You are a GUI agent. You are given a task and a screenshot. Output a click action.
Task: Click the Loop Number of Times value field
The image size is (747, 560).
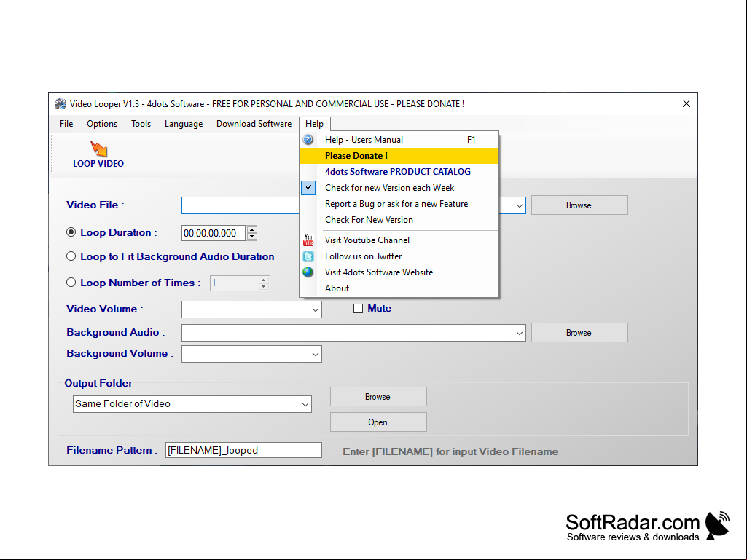(x=235, y=283)
